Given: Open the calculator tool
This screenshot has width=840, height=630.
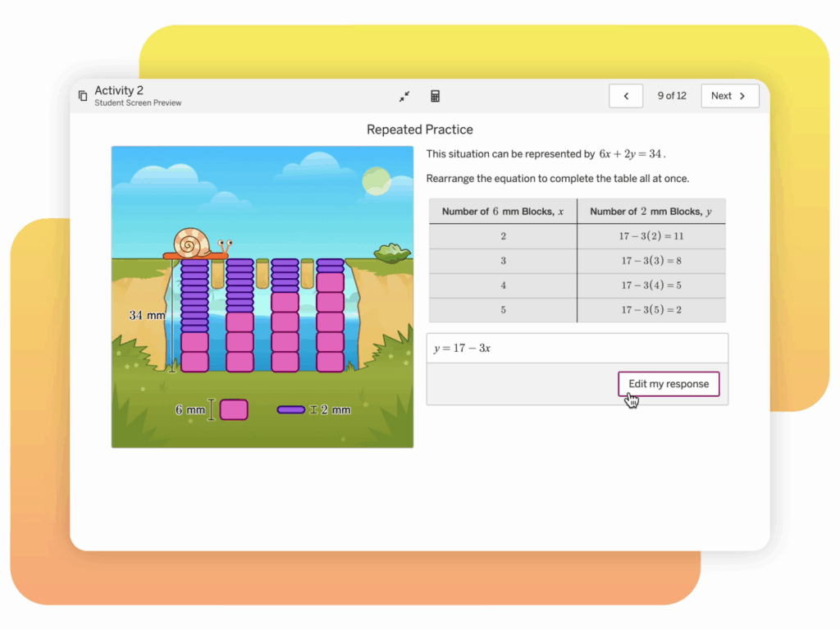Looking at the screenshot, I should click(436, 96).
